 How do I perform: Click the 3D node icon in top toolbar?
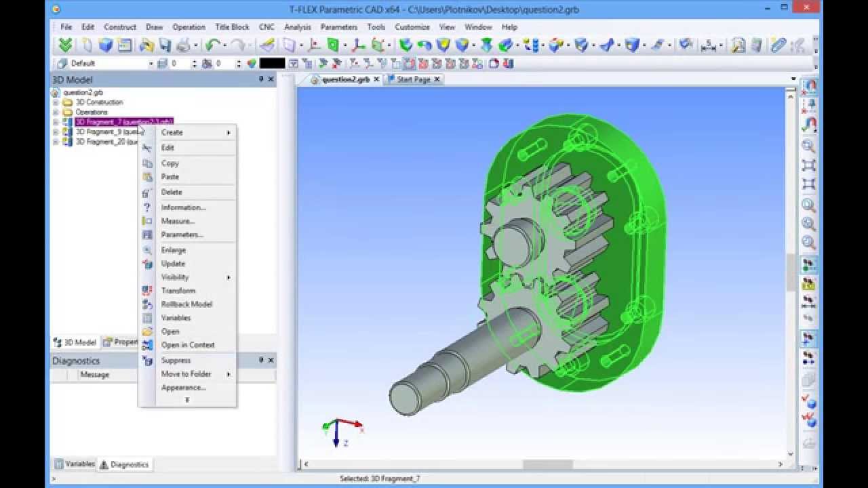coord(315,45)
